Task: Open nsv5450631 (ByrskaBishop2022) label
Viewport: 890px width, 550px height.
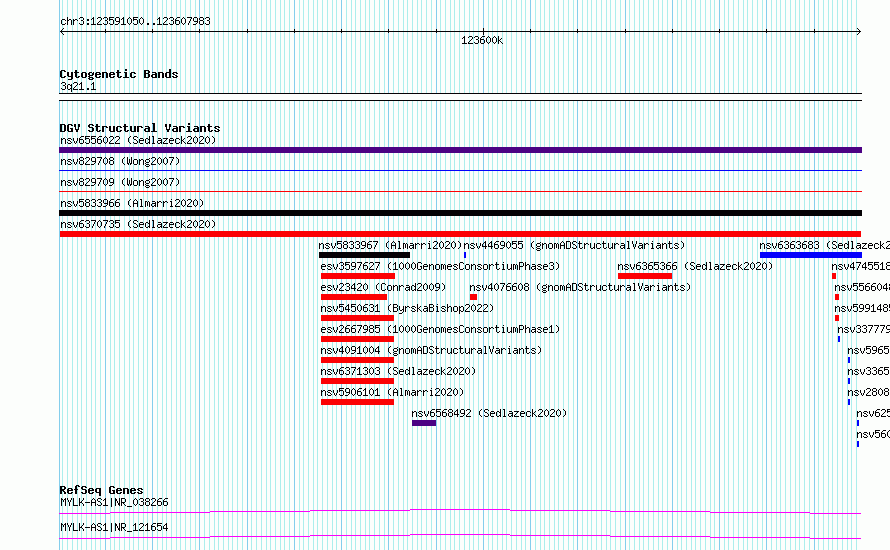Action: point(407,308)
